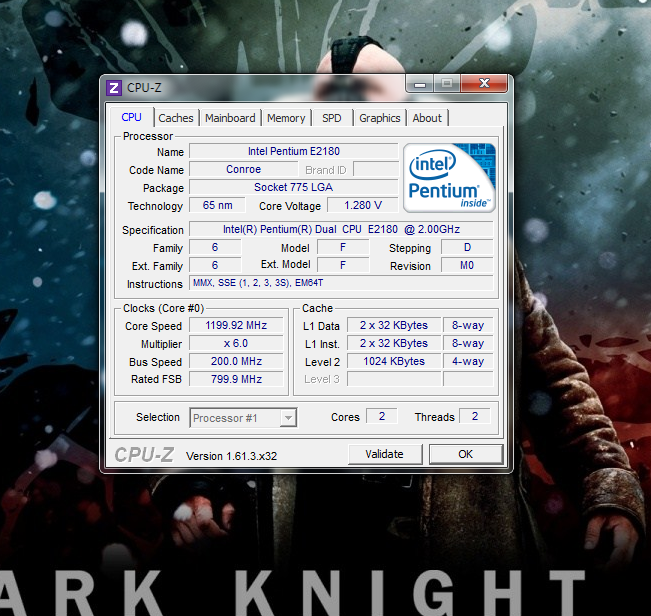Open the Processor #1 selection dropdown
This screenshot has height=616, width=651.
click(x=243, y=418)
